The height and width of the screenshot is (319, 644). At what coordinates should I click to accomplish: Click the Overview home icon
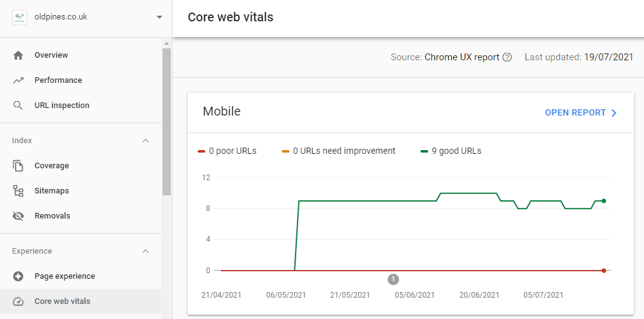coord(18,55)
